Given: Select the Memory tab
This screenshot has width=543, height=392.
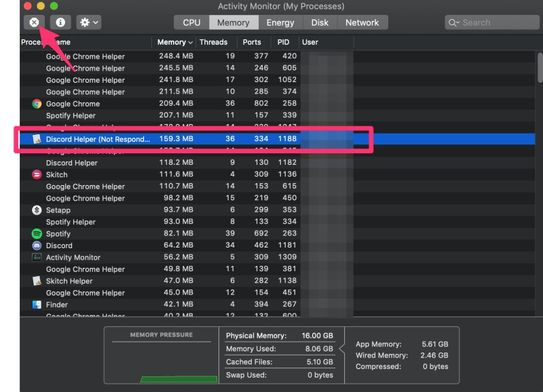Looking at the screenshot, I should [233, 22].
